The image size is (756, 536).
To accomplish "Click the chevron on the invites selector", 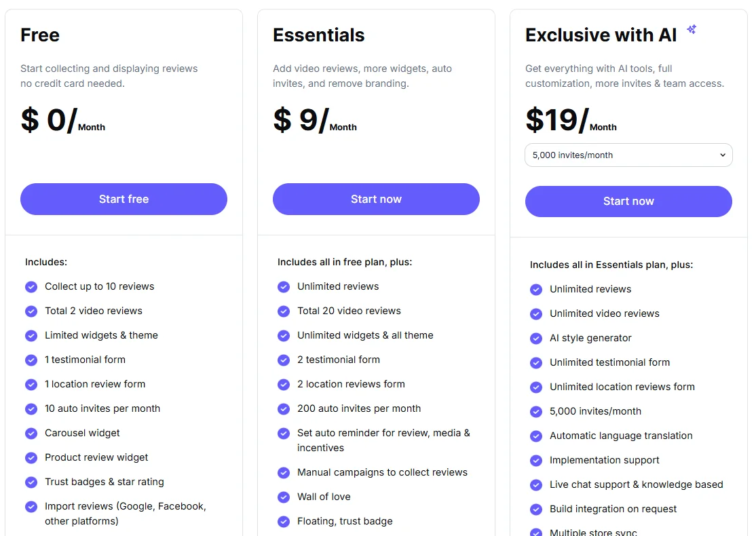I will (x=722, y=155).
